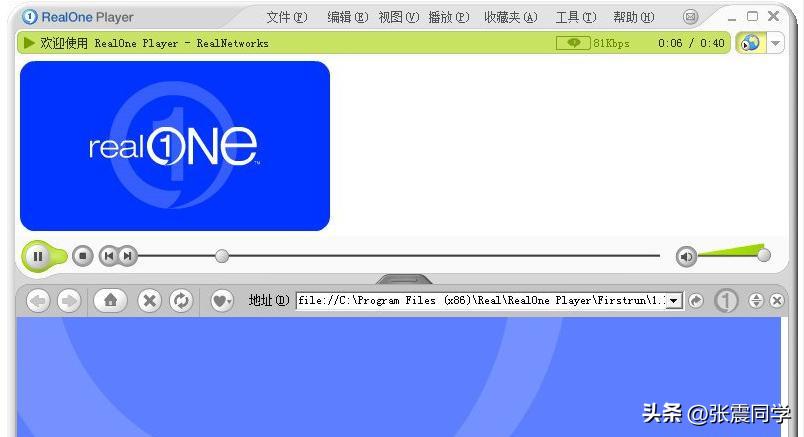Open the favorites heart dropdown
This screenshot has width=804, height=437.
click(x=222, y=301)
